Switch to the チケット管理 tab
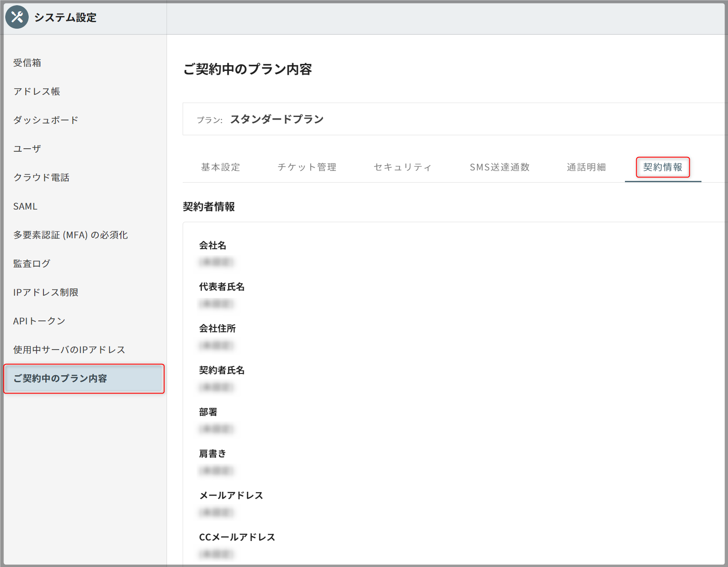 (x=307, y=167)
